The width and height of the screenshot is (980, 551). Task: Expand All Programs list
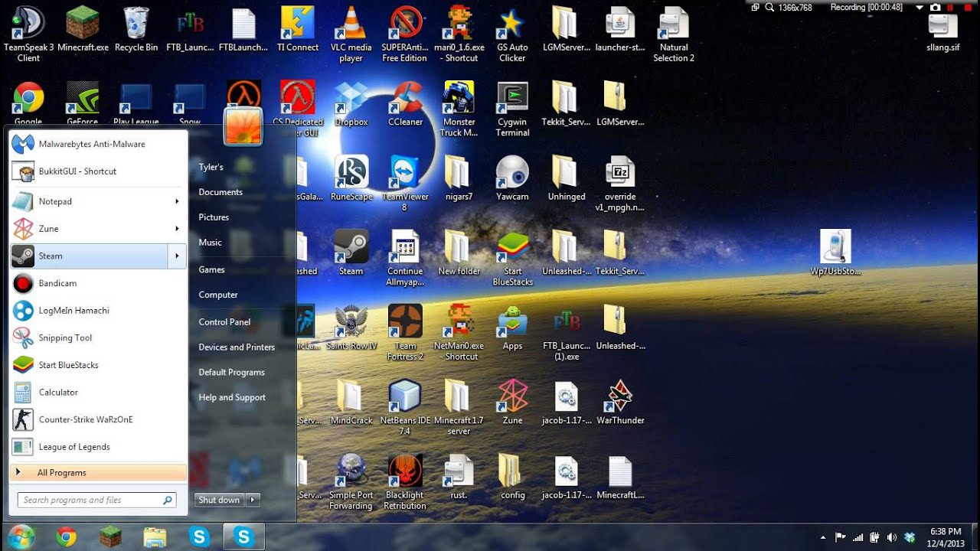(98, 473)
